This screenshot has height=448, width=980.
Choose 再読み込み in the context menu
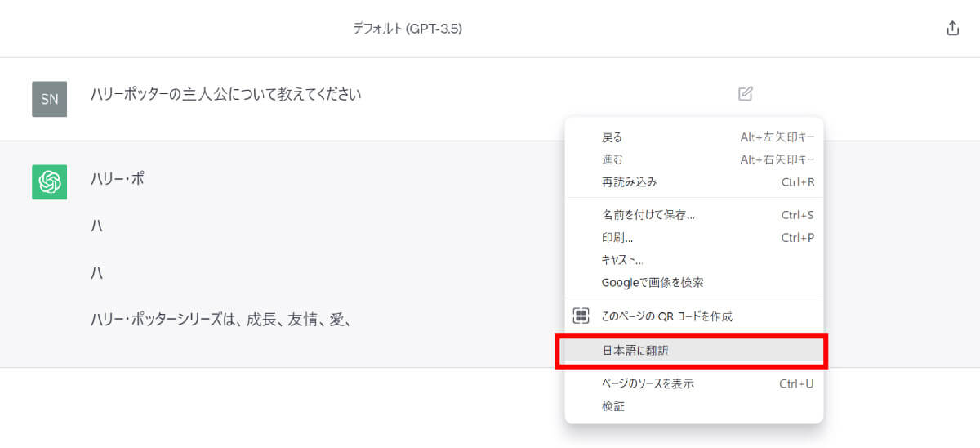(694, 181)
